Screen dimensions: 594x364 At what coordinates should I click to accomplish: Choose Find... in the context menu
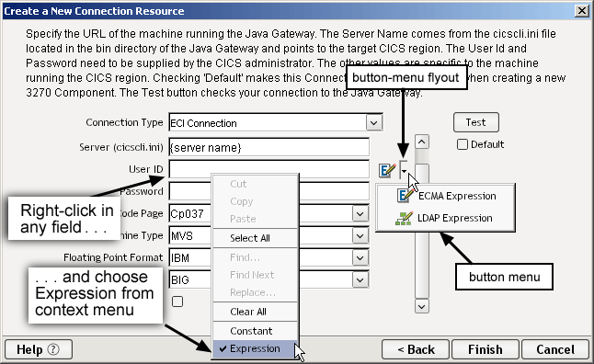pos(255,257)
